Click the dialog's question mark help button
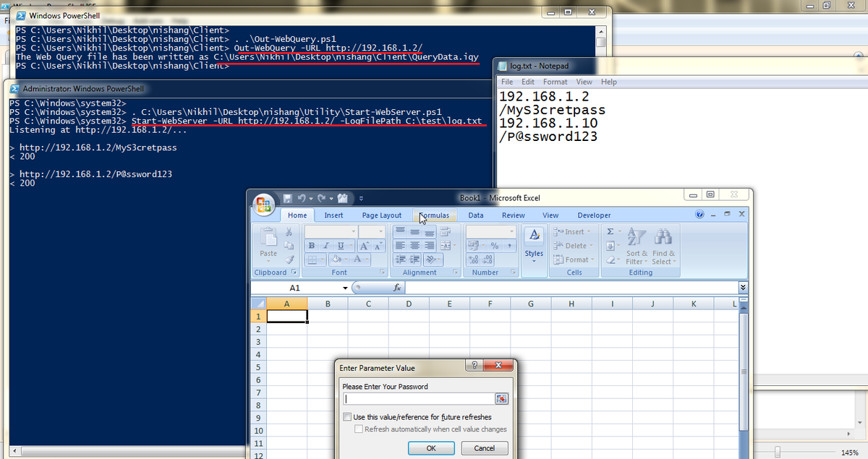 pos(473,366)
